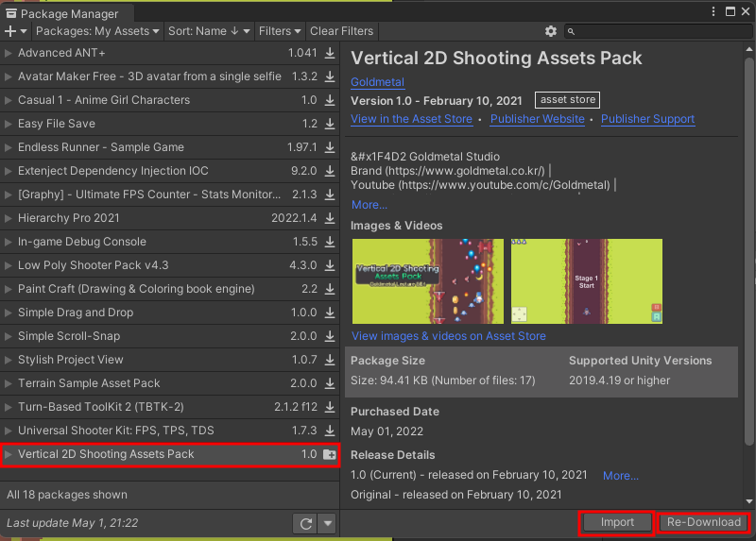This screenshot has width=756, height=541.
Task: Download In-game Debug Console
Action: coord(330,242)
